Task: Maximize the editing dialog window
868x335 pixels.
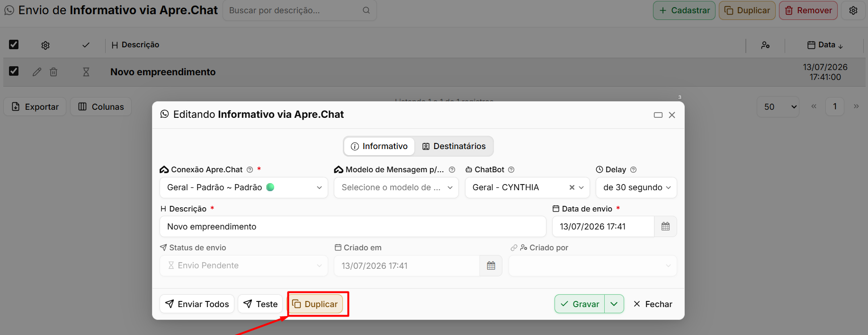Action: pyautogui.click(x=658, y=115)
